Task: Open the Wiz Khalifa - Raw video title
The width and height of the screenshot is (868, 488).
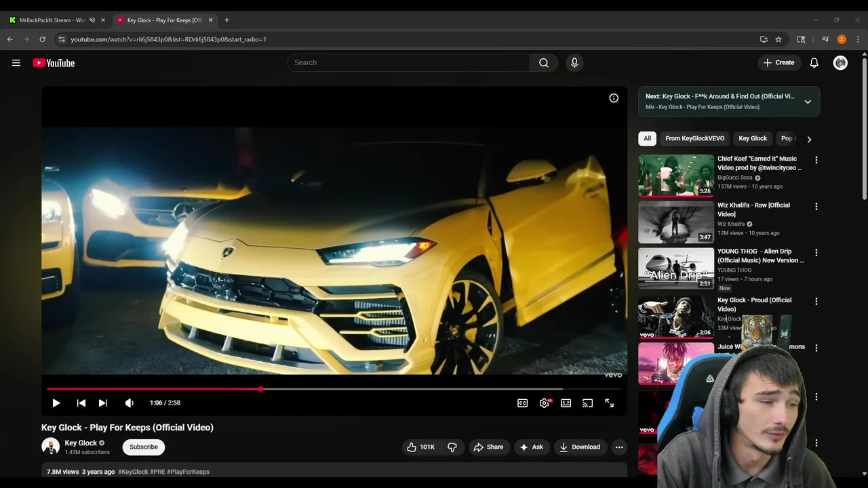Action: tap(753, 209)
